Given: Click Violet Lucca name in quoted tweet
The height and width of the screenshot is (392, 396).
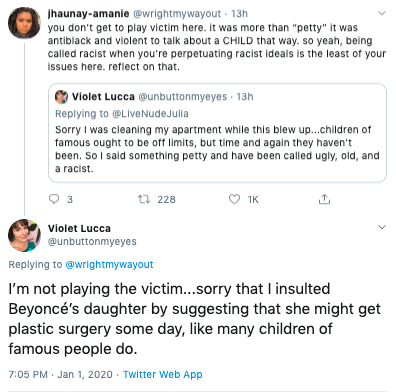Looking at the screenshot, I should [x=103, y=97].
